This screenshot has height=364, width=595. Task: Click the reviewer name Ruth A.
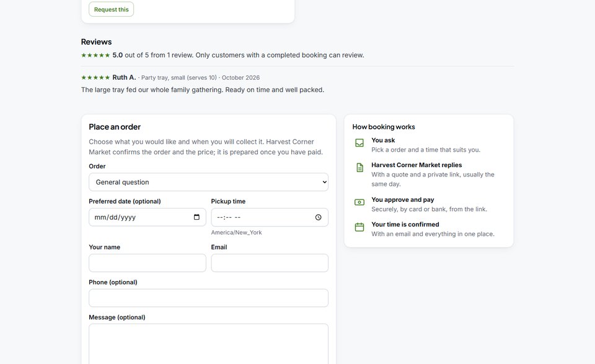pyautogui.click(x=124, y=77)
